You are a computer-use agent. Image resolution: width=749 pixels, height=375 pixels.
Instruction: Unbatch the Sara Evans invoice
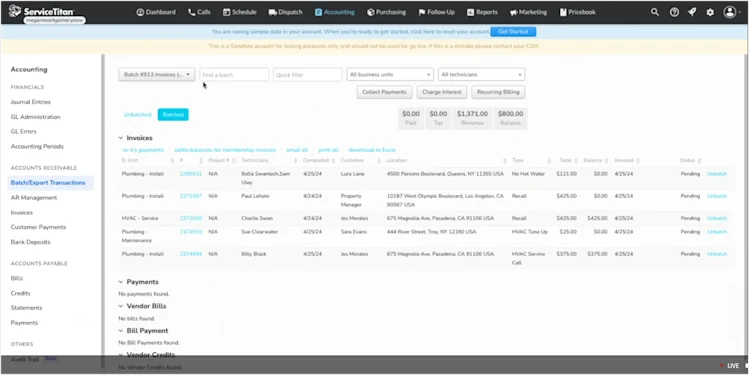[717, 232]
